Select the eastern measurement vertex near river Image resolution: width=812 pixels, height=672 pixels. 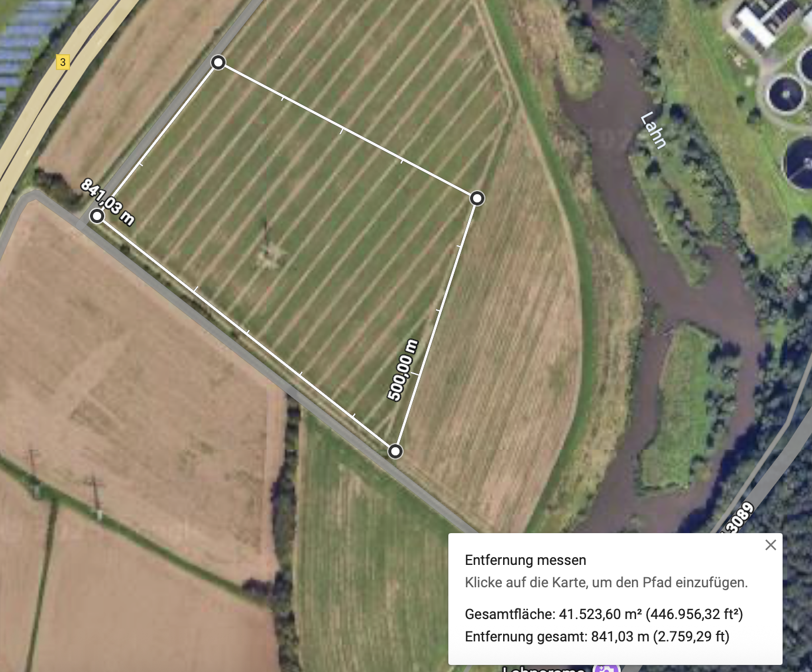[x=477, y=198]
